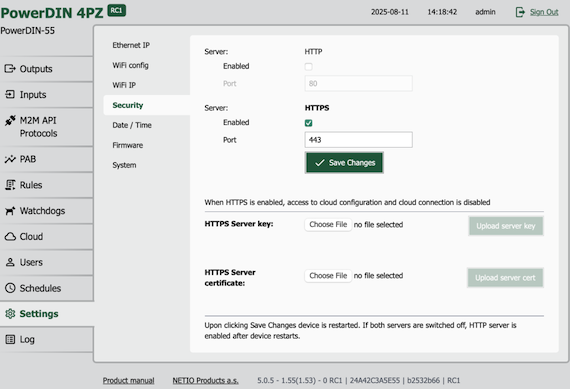Click the Schedules clock icon

10,288
